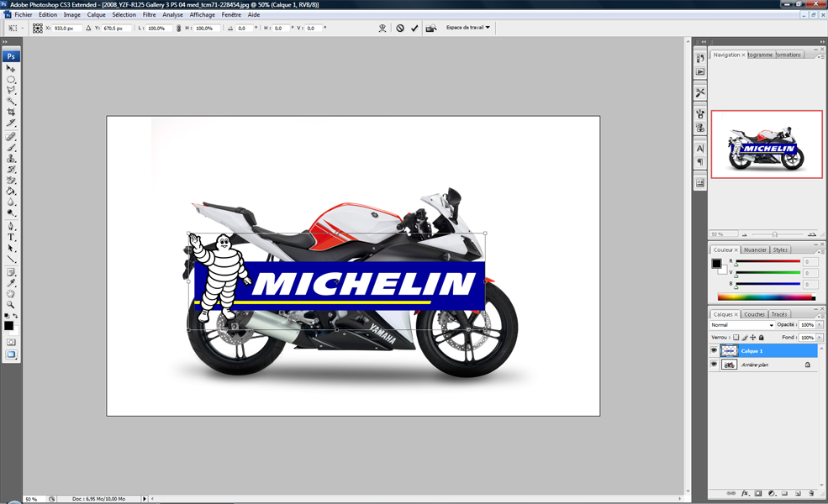Open the status bar info flyout arrow
828x504 pixels.
(144, 499)
